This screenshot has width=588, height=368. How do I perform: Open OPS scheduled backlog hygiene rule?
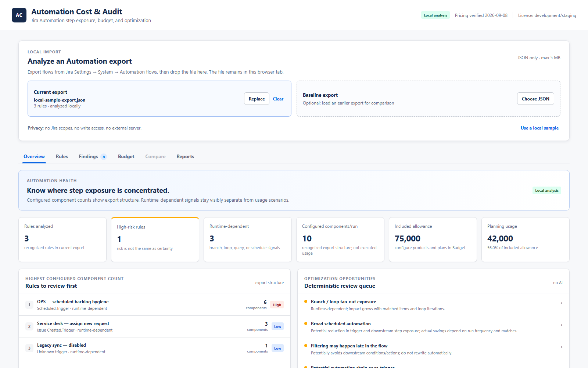(154, 305)
